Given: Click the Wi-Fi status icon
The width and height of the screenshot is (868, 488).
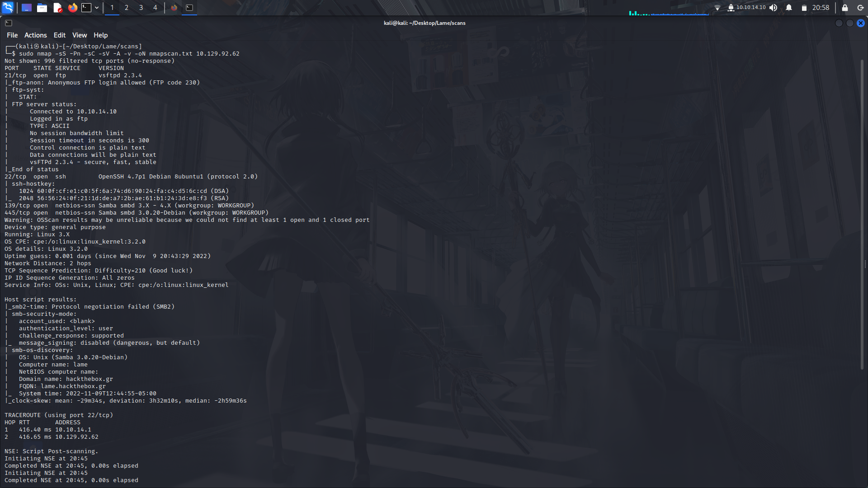Looking at the screenshot, I should (x=718, y=8).
